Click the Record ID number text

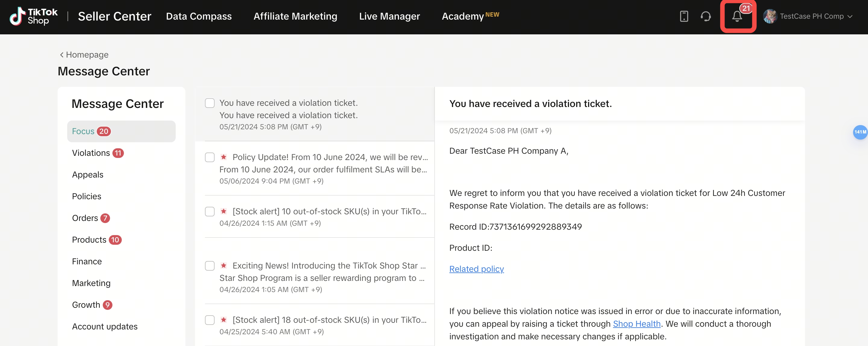click(x=535, y=227)
